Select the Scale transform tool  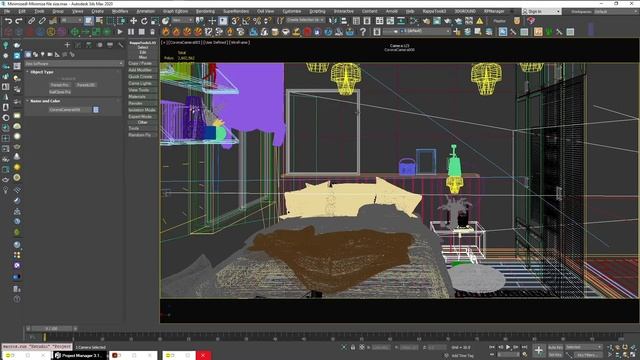pos(155,20)
